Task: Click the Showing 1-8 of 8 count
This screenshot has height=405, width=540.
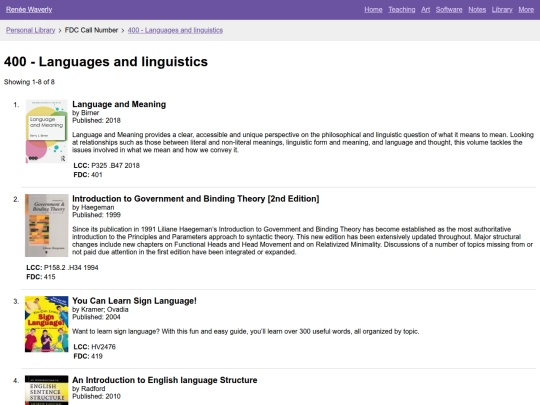Action: pyautogui.click(x=29, y=82)
